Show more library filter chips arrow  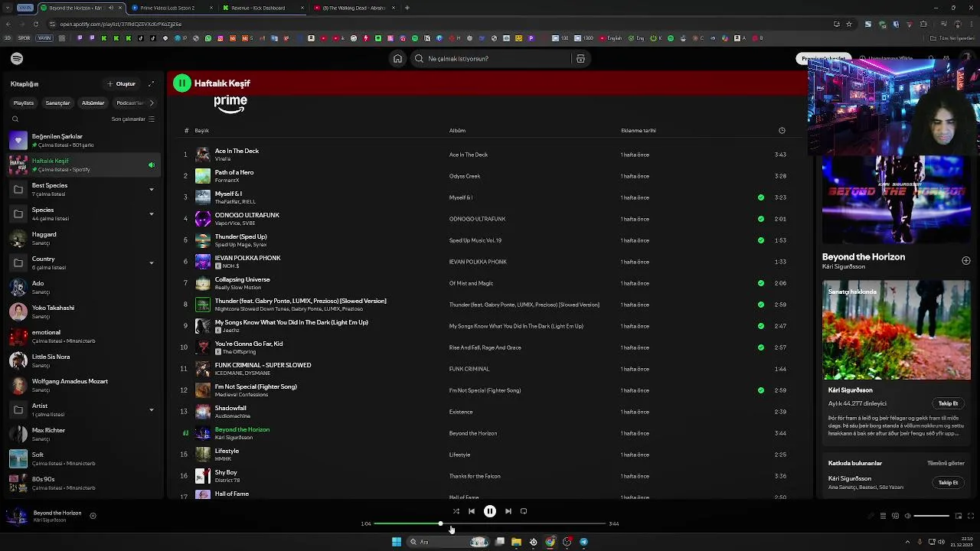click(151, 103)
